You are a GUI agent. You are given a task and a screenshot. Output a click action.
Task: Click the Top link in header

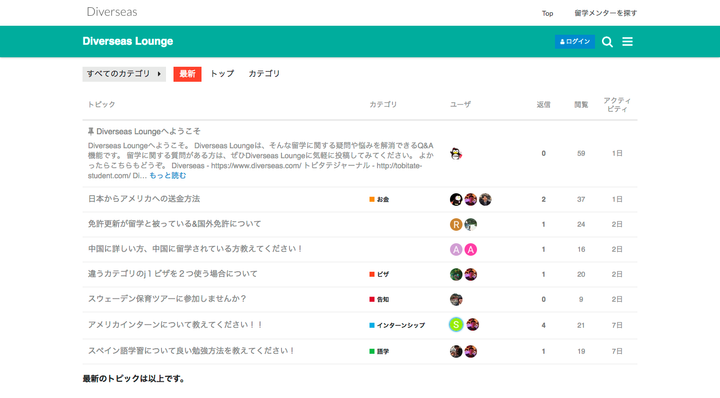[x=547, y=13]
